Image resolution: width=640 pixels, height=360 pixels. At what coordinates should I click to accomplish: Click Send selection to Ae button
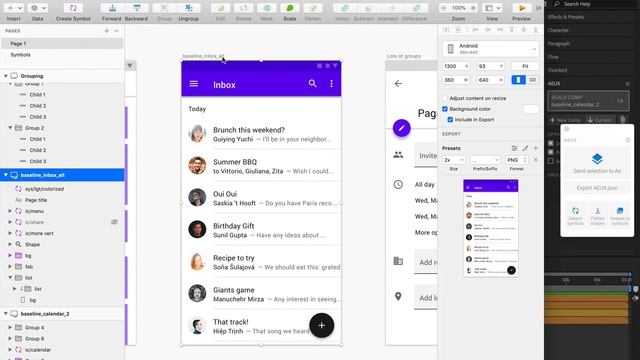pos(597,163)
